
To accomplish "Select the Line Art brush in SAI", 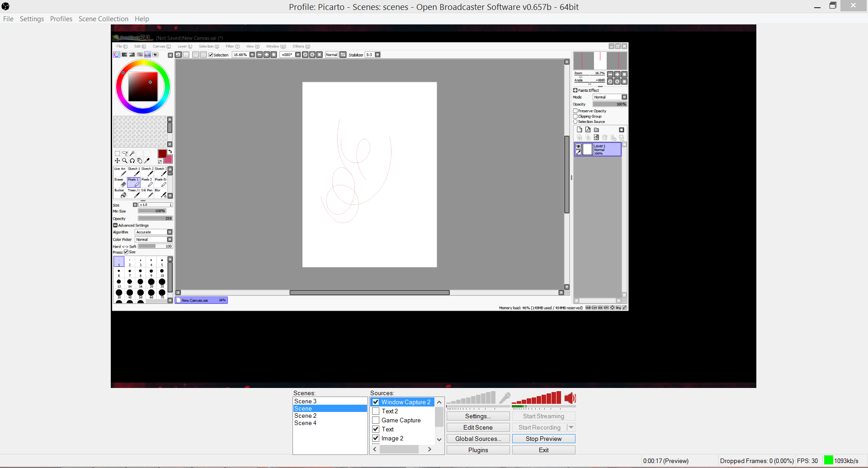I will (x=120, y=171).
